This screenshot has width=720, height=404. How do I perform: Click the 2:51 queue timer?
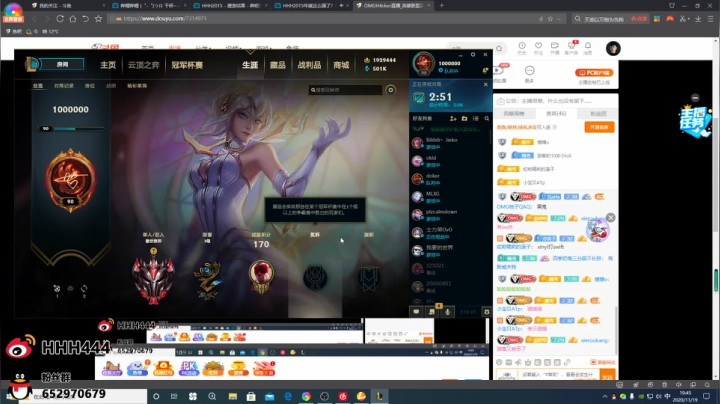(440, 97)
